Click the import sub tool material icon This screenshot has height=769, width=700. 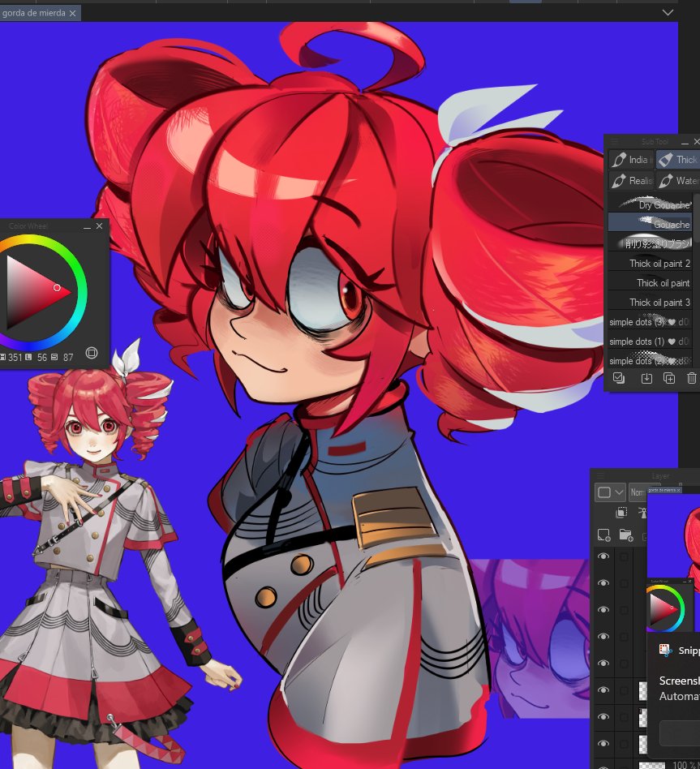(646, 378)
